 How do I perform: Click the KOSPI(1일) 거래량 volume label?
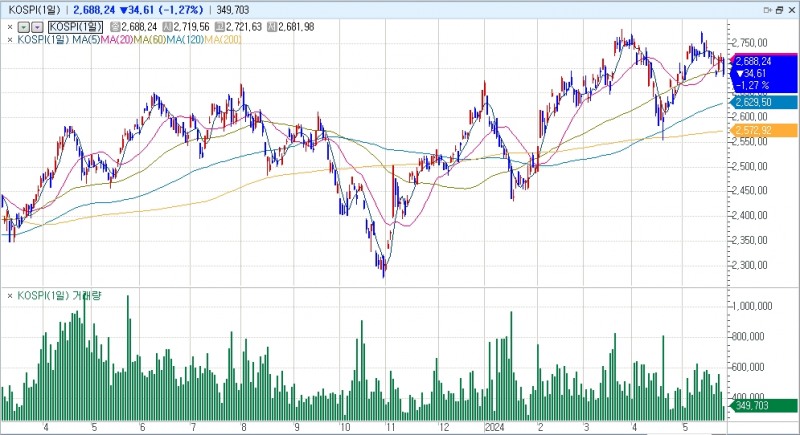pos(59,296)
